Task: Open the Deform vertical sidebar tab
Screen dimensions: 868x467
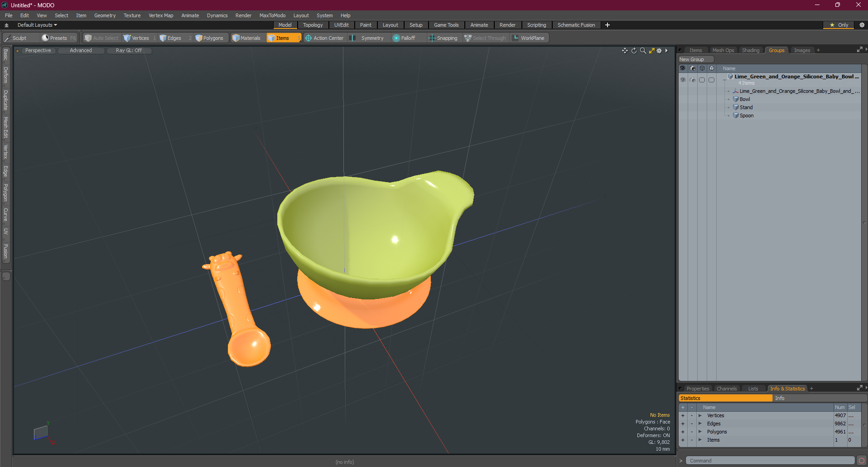Action: click(x=6, y=75)
